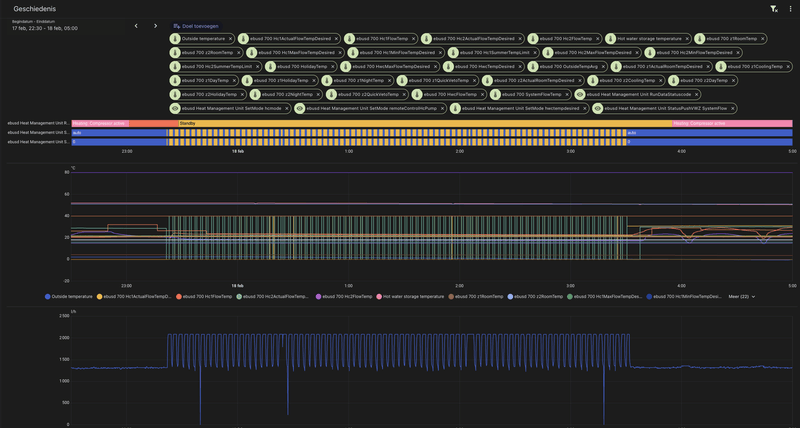
Task: Click thermometer icon on SetMode hwctempdesired chip
Action: (x=454, y=108)
